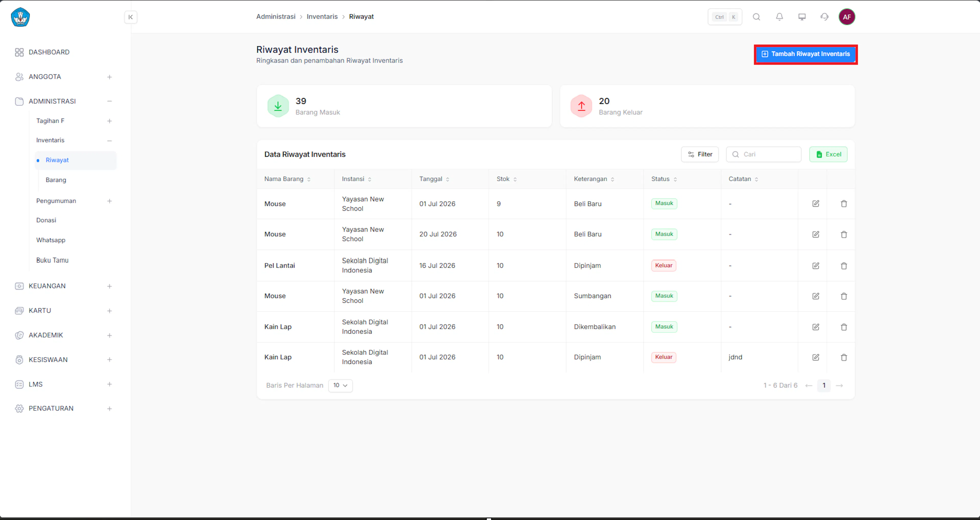Sort table by Status column
The image size is (980, 520).
664,179
